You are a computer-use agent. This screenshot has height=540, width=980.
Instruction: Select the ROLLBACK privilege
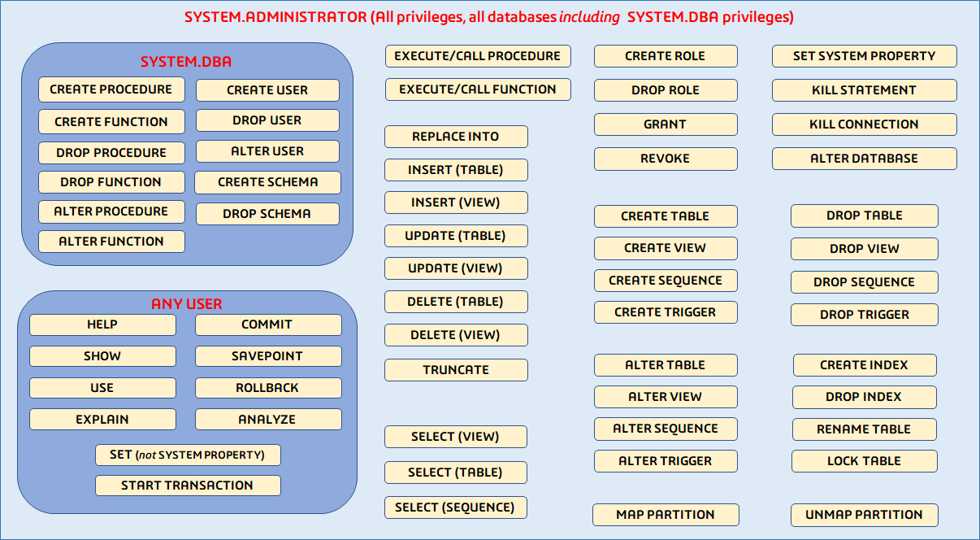click(267, 387)
